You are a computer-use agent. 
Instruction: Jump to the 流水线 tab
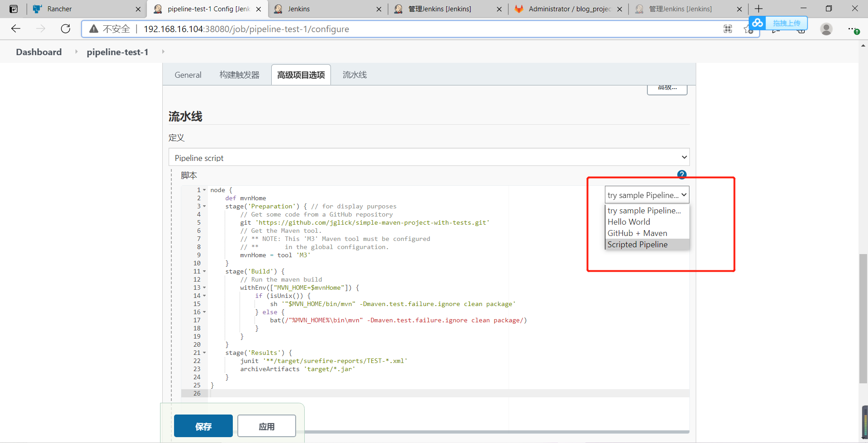[x=354, y=75]
